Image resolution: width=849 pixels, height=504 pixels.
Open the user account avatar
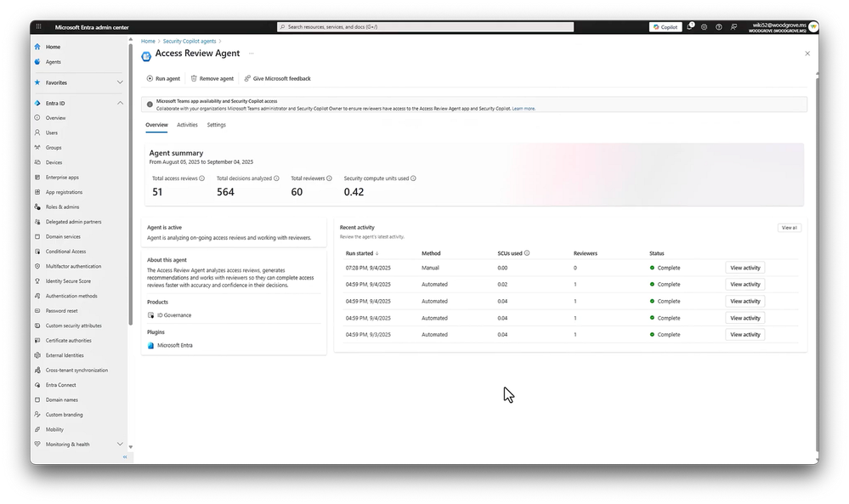812,27
